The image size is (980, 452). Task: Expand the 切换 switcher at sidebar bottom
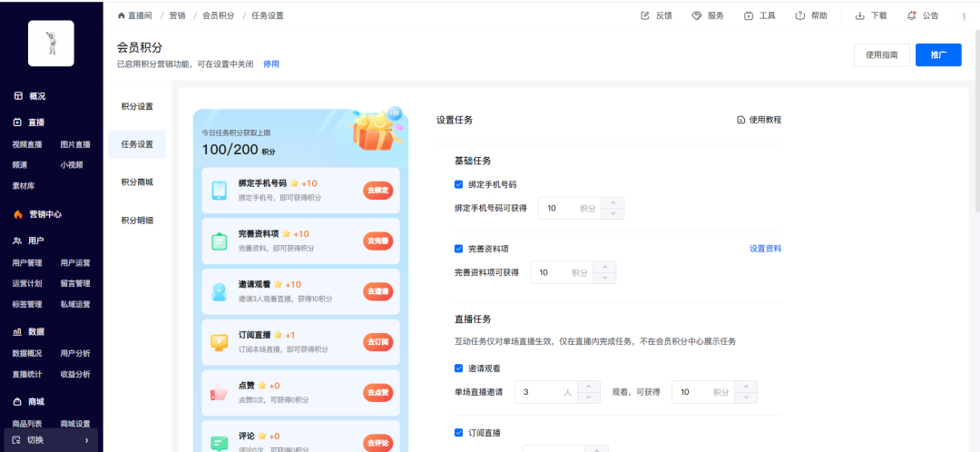[53, 440]
